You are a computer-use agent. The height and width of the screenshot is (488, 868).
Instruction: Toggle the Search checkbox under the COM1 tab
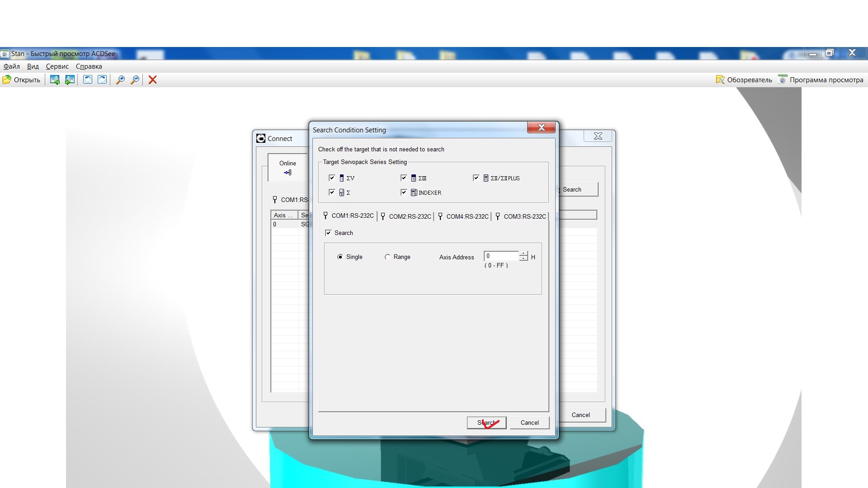pos(328,233)
